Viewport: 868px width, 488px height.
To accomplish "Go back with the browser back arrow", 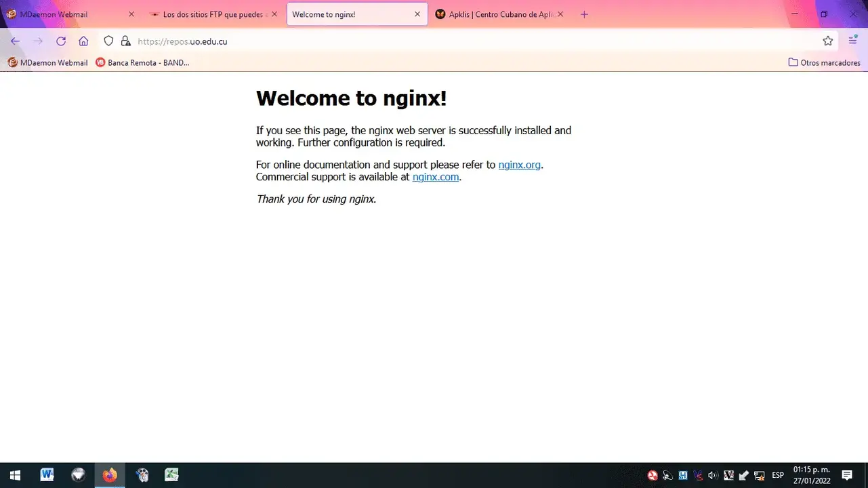I will (x=15, y=41).
